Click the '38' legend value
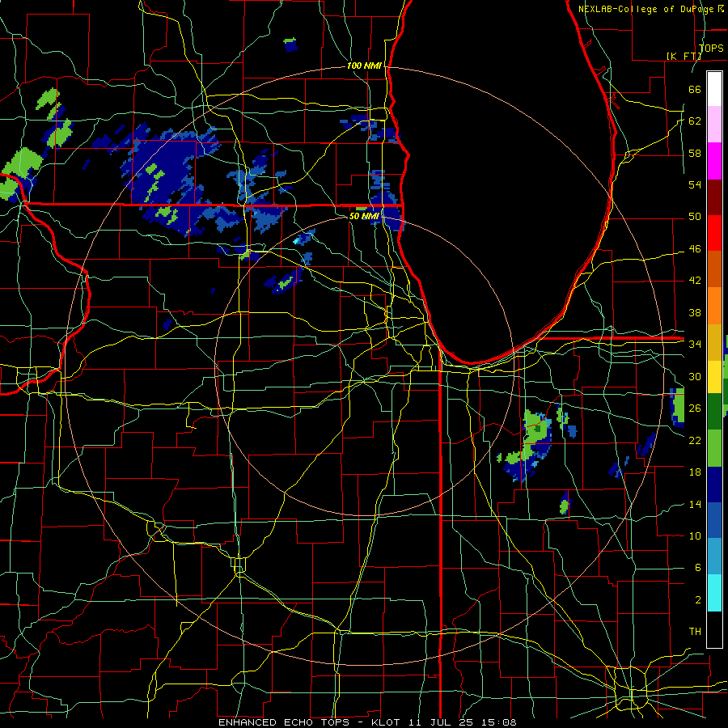 695,312
